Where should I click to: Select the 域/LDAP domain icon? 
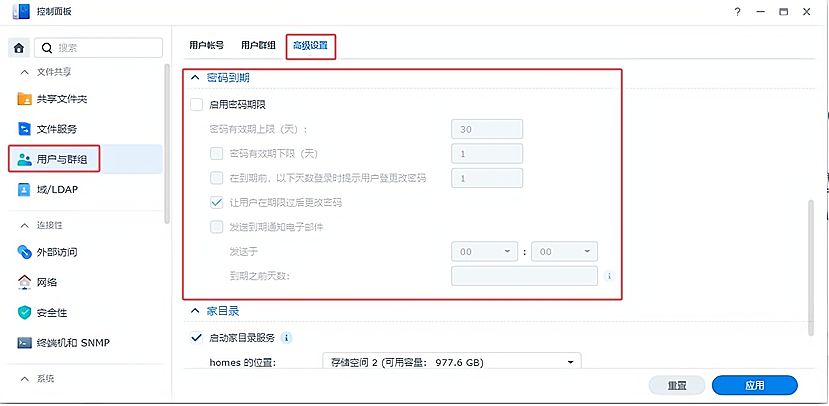point(25,188)
